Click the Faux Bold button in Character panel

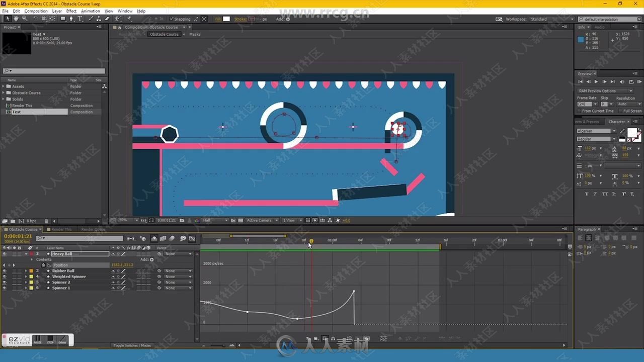(587, 194)
